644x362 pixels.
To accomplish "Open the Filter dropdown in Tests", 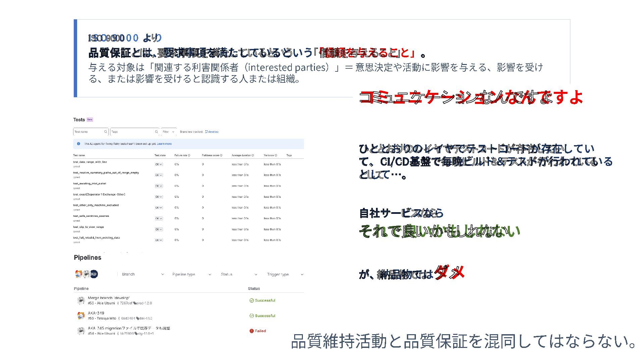I will tap(169, 132).
